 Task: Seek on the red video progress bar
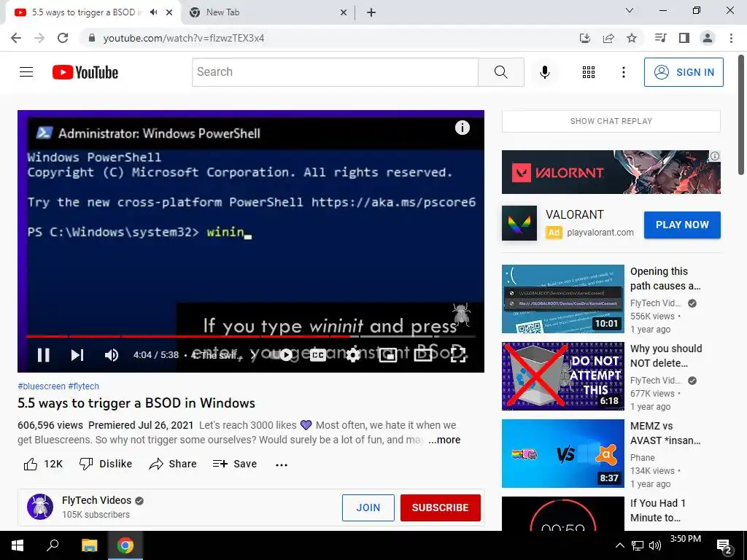click(x=188, y=336)
